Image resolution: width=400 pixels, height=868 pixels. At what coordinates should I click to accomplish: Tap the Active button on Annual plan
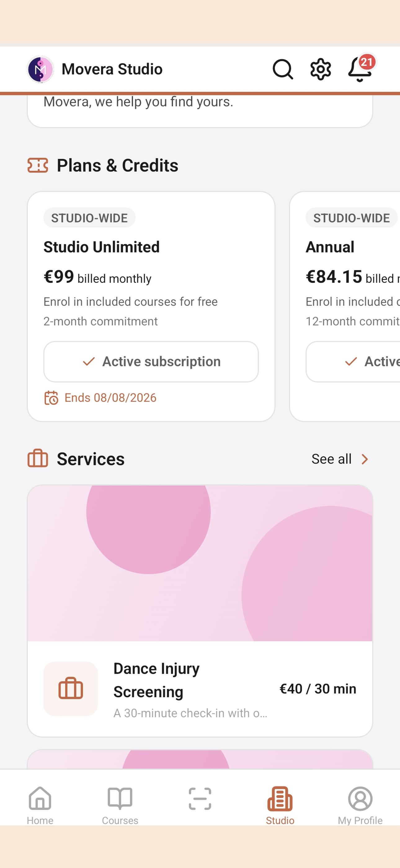(x=353, y=362)
